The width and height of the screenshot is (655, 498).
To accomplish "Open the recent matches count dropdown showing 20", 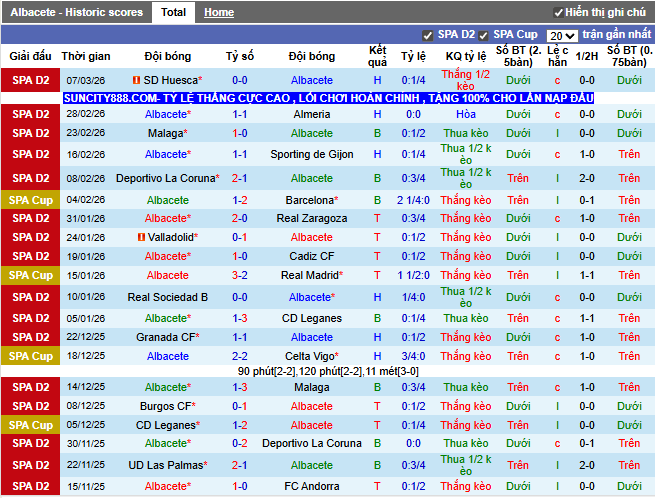I will [562, 35].
